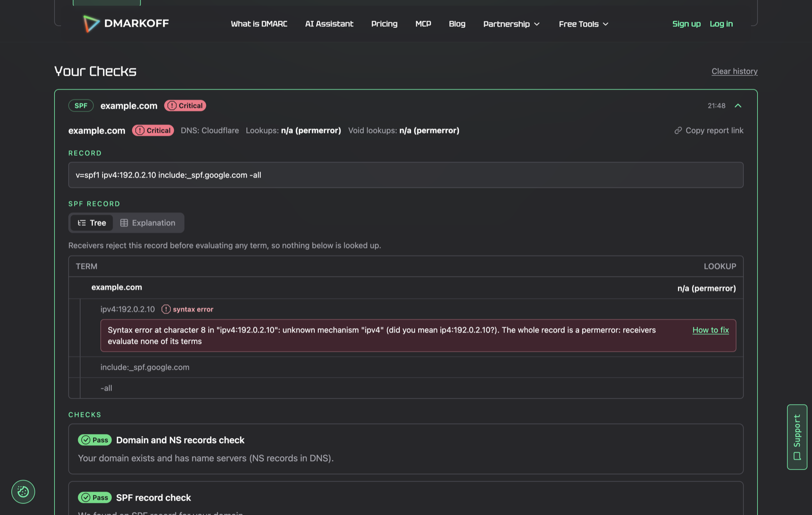Click Domain and NS records check title
Image resolution: width=812 pixels, height=515 pixels.
(x=180, y=440)
